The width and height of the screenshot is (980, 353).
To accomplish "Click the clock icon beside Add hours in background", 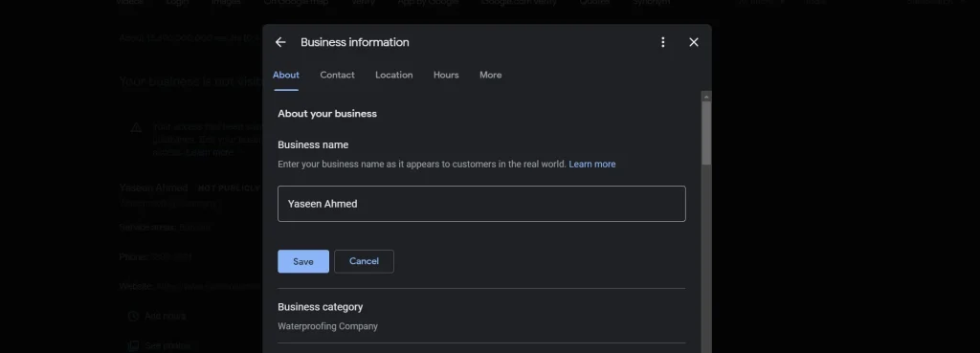I will tap(133, 316).
